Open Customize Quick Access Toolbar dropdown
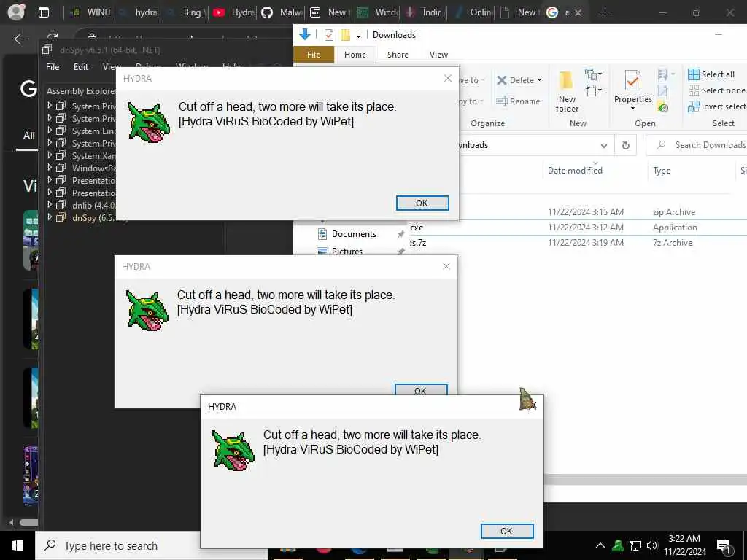 tap(358, 35)
